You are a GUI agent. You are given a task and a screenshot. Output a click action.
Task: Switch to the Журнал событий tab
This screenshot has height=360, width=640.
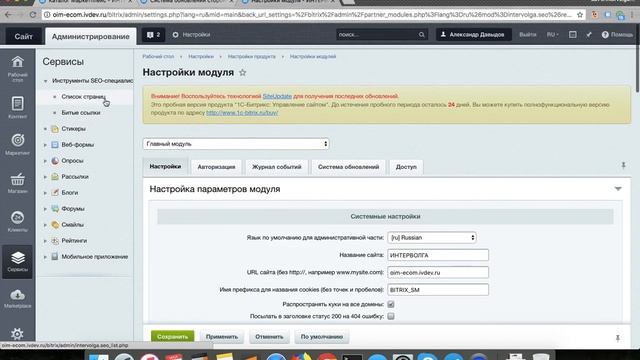click(277, 167)
